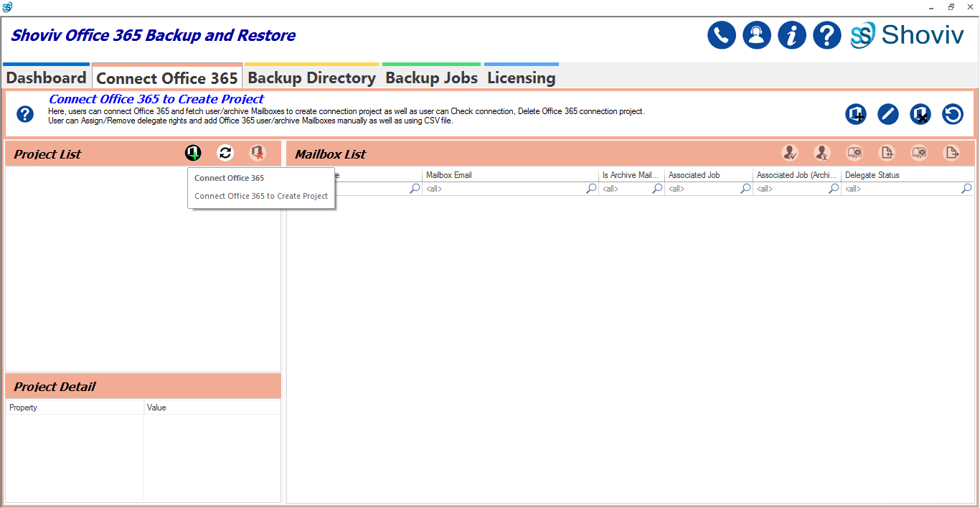Viewport: 980px width, 508px height.
Task: Click the search icon in Associated Job filter
Action: 745,189
